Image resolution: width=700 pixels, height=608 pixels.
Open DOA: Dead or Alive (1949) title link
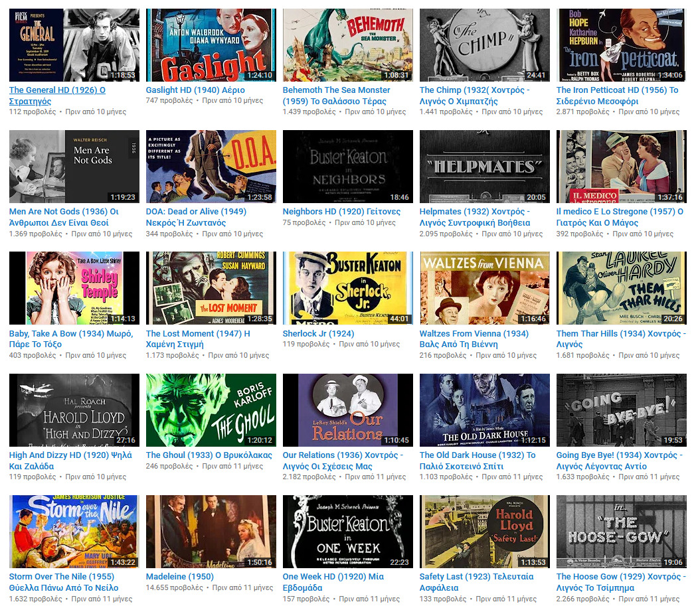pos(196,217)
